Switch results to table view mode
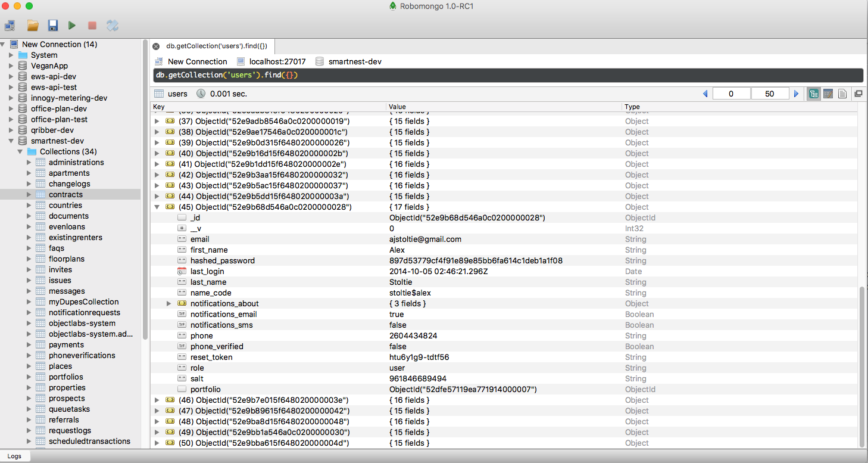 (828, 94)
